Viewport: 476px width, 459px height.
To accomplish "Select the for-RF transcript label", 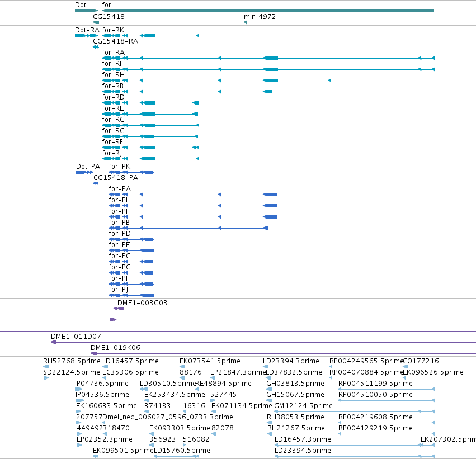I will click(112, 141).
